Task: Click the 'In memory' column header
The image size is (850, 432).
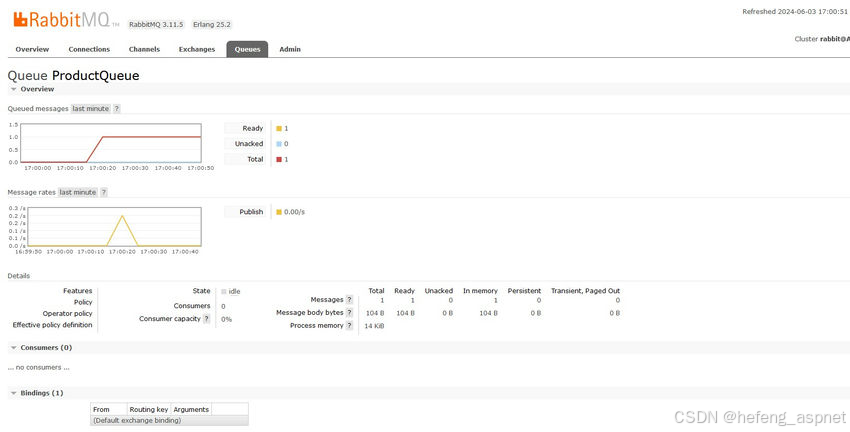Action: pyautogui.click(x=480, y=291)
